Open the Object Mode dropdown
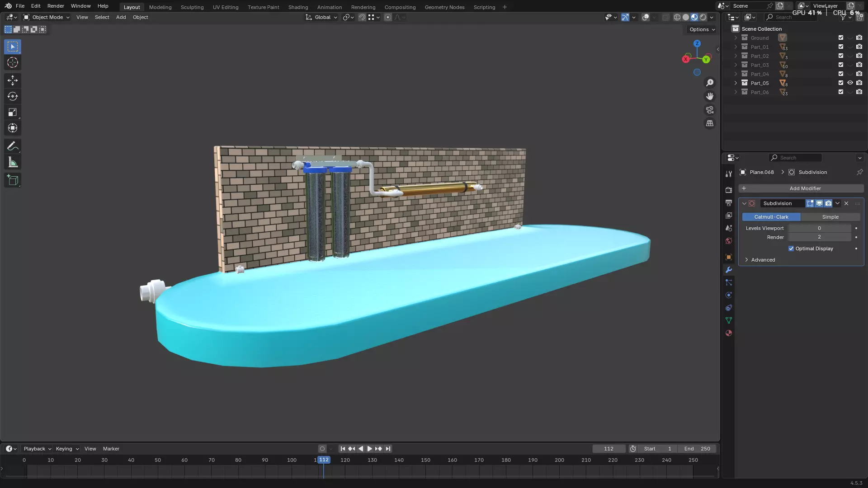868x488 pixels. (x=47, y=17)
